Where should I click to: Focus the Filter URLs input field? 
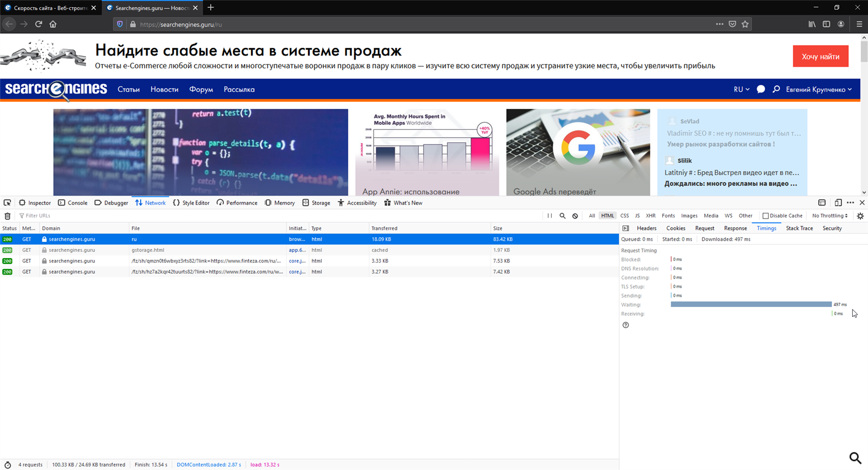coord(277,216)
